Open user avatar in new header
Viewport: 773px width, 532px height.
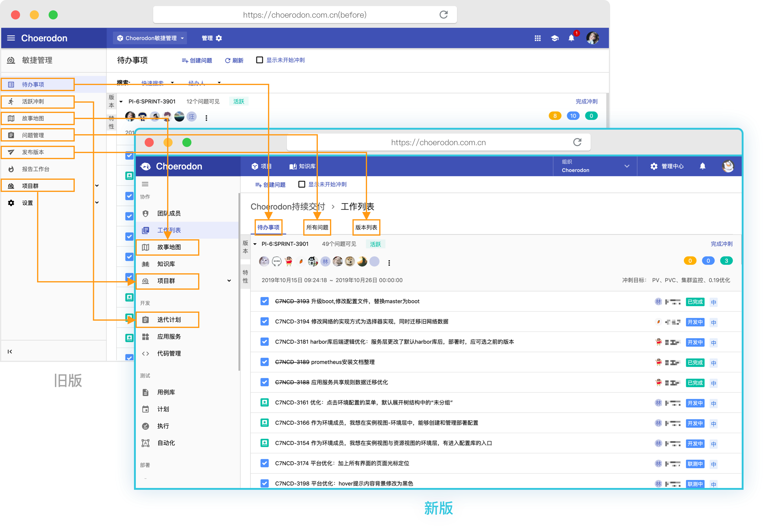coord(728,166)
